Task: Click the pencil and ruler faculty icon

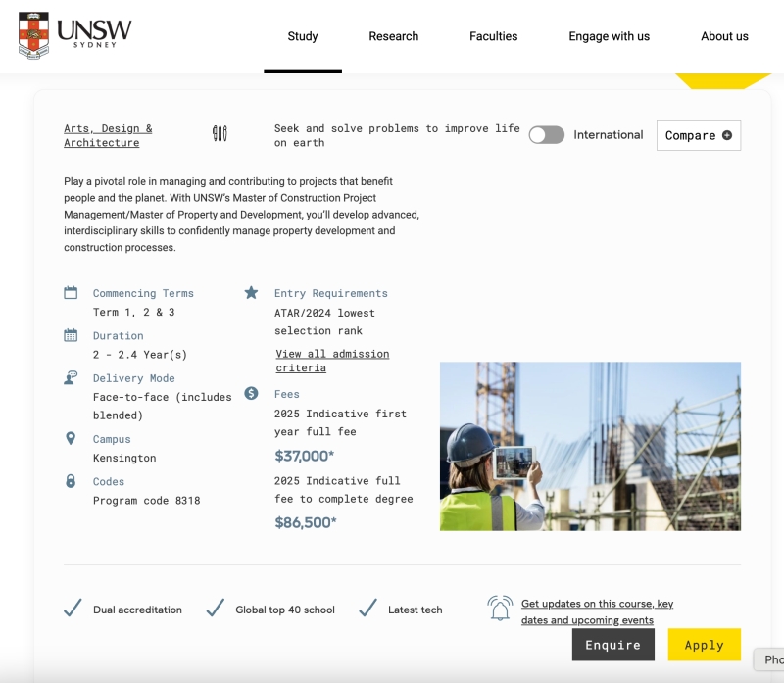Action: tap(220, 134)
